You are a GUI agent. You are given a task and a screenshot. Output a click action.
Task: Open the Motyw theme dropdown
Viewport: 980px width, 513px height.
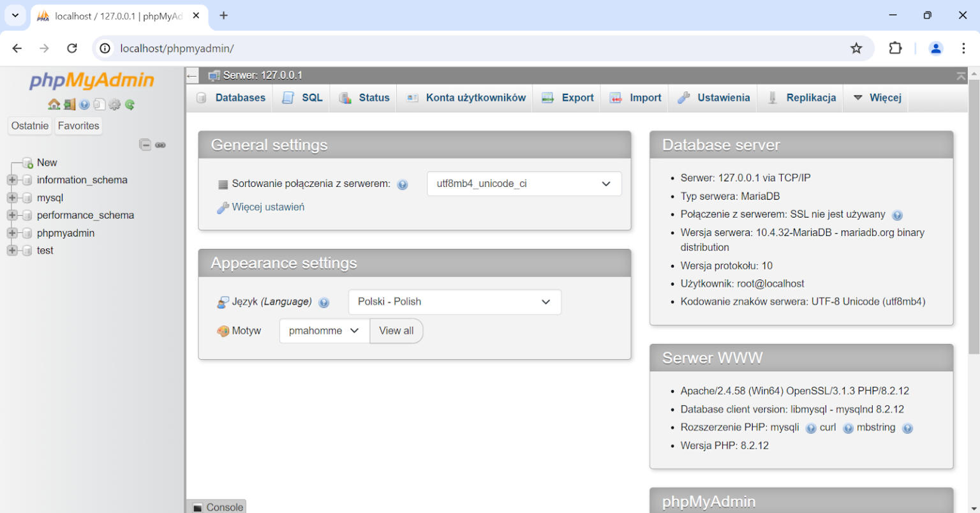[324, 331]
